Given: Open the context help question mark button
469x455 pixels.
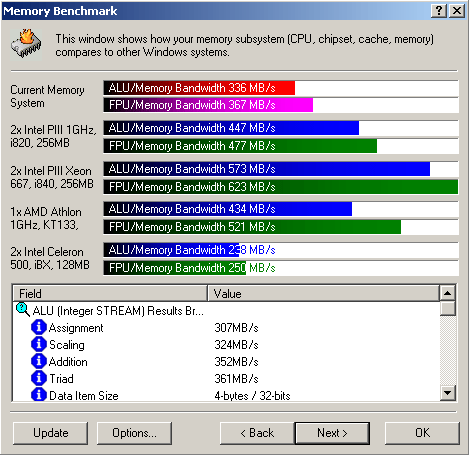Looking at the screenshot, I should click(439, 11).
